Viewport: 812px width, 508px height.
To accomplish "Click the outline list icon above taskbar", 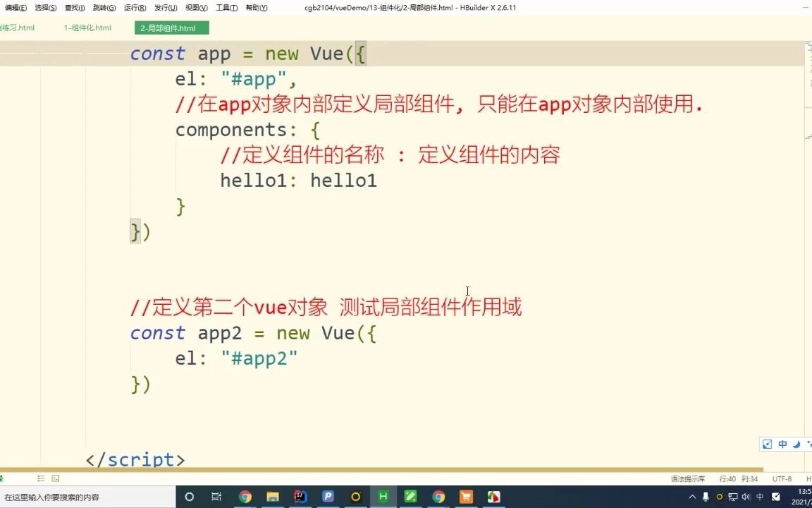I will click(39, 478).
